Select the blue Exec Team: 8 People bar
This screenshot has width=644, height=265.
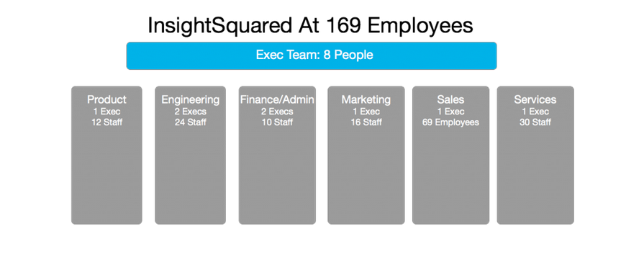(x=312, y=56)
